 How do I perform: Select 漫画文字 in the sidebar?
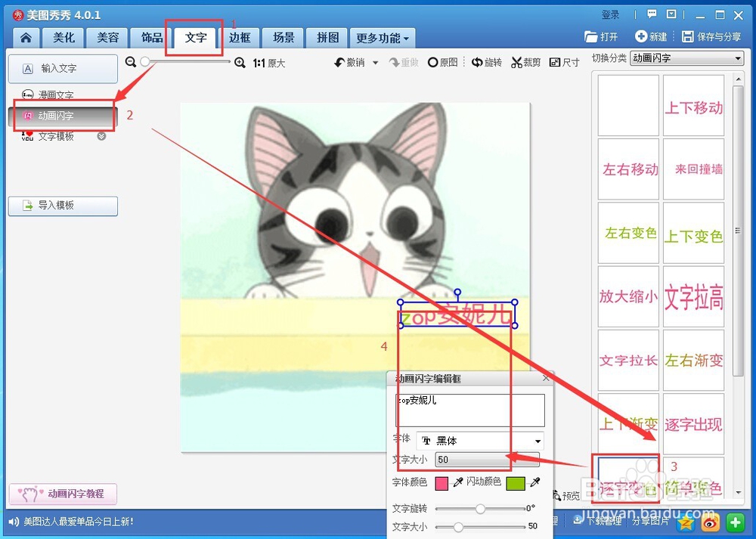click(x=56, y=95)
